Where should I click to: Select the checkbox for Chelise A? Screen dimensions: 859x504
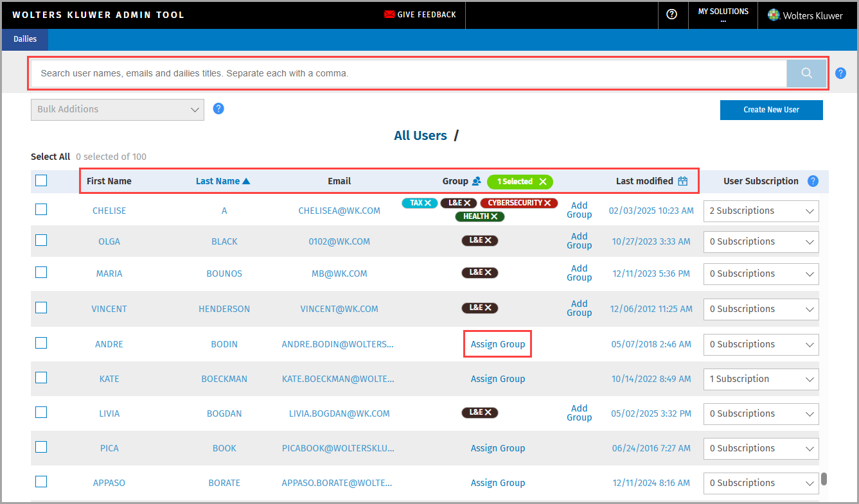point(41,209)
